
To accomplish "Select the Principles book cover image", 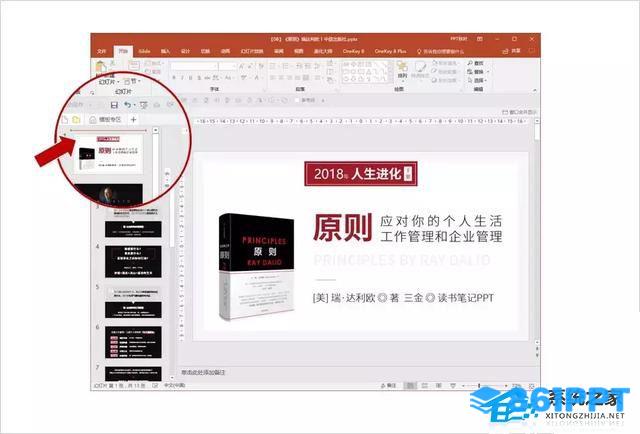I will [256, 266].
